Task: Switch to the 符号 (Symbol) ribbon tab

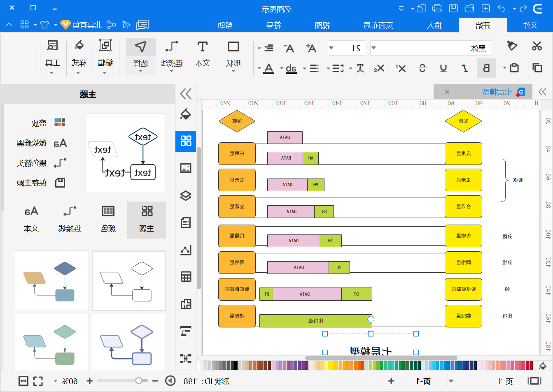Action: click(x=274, y=25)
